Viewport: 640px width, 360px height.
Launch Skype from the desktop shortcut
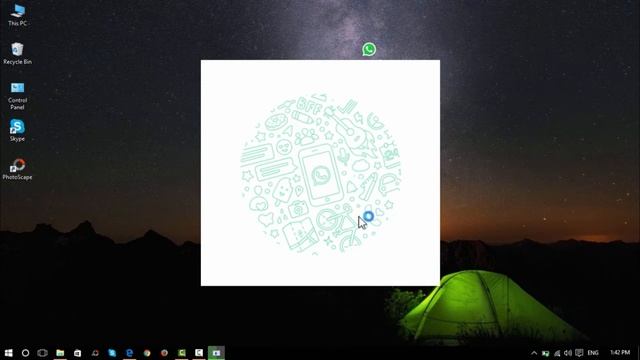click(18, 130)
